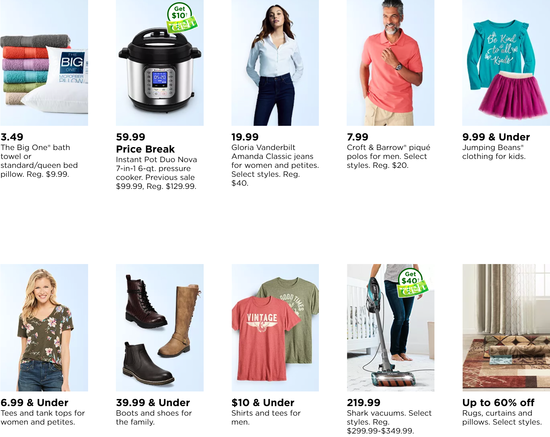Open the Shark vacuum product photo
Image resolution: width=550 pixels, height=437 pixels.
390,328
